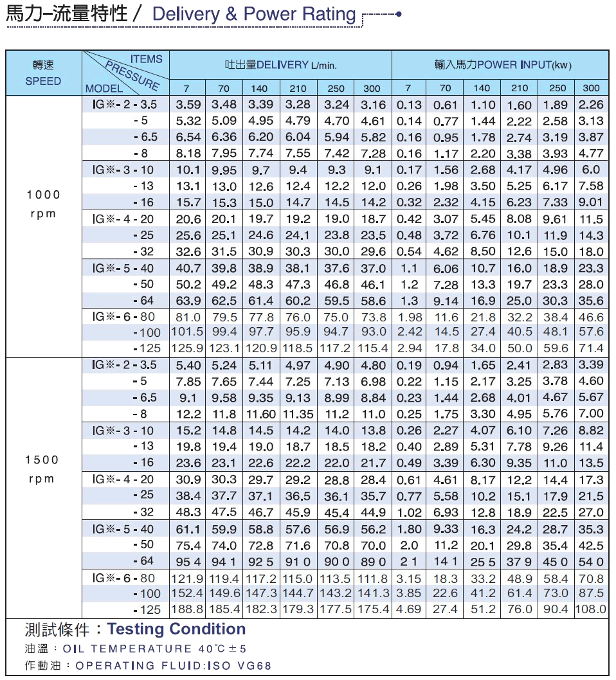616x680 pixels.
Task: Select the OIL TEMPERATURE 40°C±5 line
Action: [136, 649]
